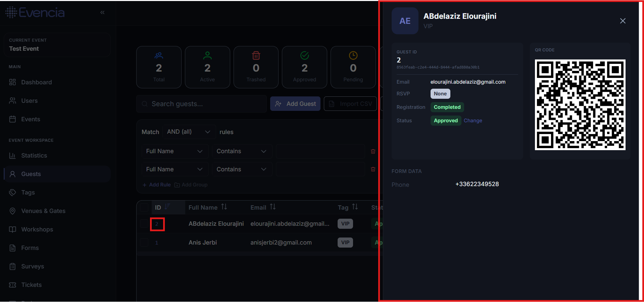Select the Total guests stat card
The height and width of the screenshot is (302, 644).
pyautogui.click(x=159, y=67)
